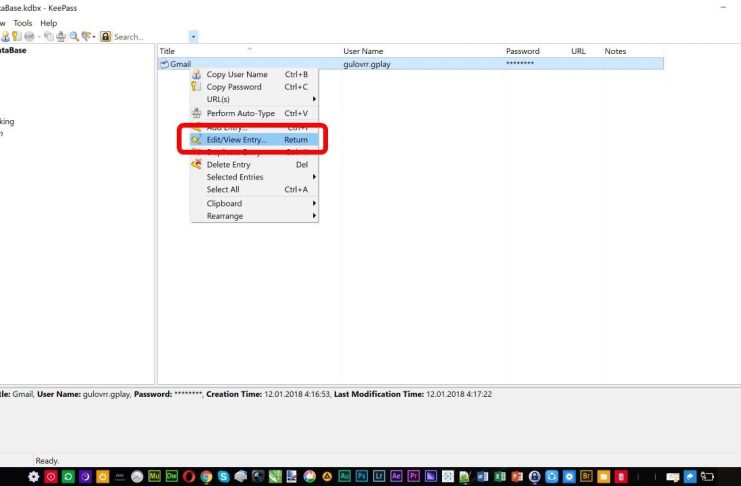Screen dimensions: 741x486
Task: Launch Adobe Dreamweaver from taskbar
Action: 172,477
